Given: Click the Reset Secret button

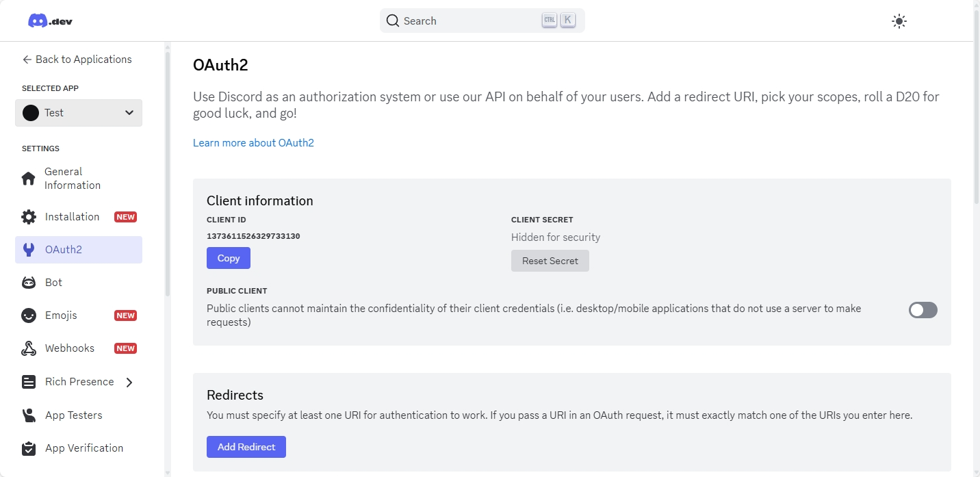Looking at the screenshot, I should point(550,261).
